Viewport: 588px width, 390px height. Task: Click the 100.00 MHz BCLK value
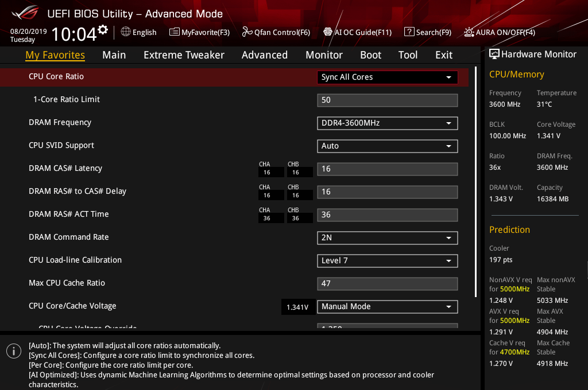(508, 136)
